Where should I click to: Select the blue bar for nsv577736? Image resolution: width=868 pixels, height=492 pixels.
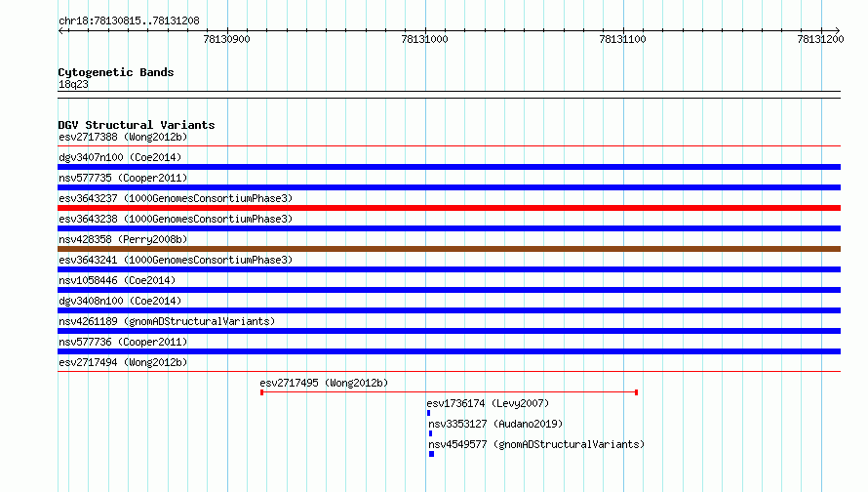[x=449, y=351]
